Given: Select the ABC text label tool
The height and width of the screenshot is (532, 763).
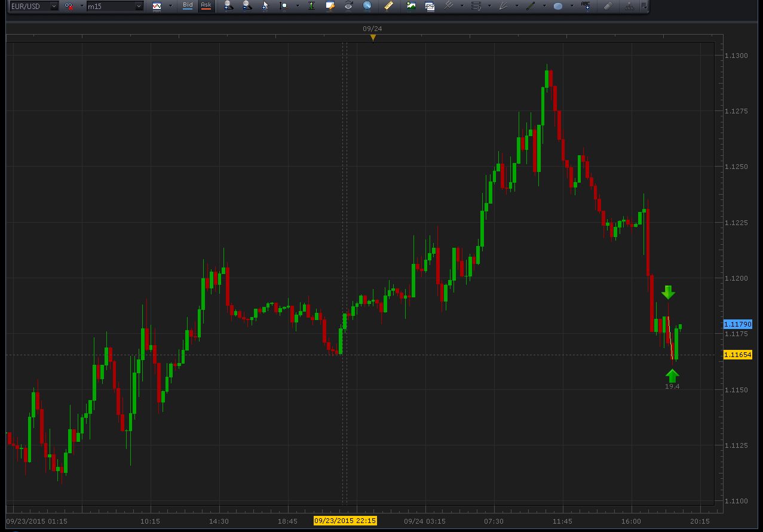Looking at the screenshot, I should tap(586, 6).
